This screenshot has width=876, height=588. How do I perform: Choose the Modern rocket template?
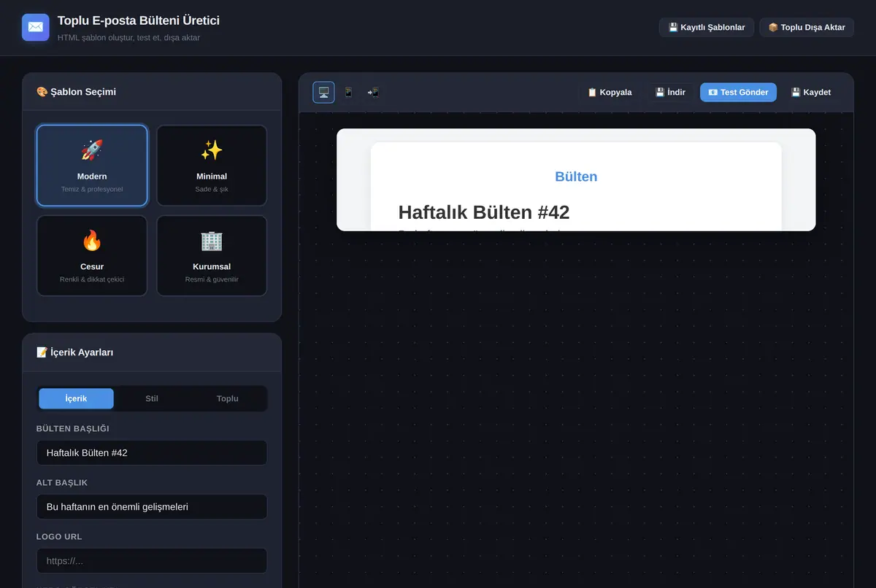tap(92, 166)
